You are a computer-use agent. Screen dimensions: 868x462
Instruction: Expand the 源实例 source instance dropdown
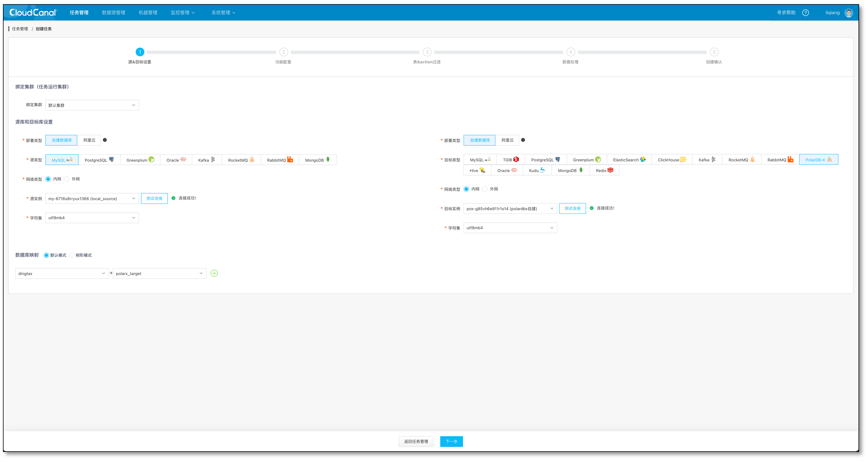coord(92,199)
